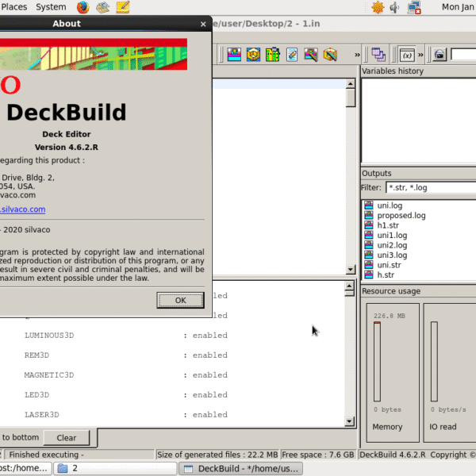Click the "Mon Jan" panel clock

(459, 7)
